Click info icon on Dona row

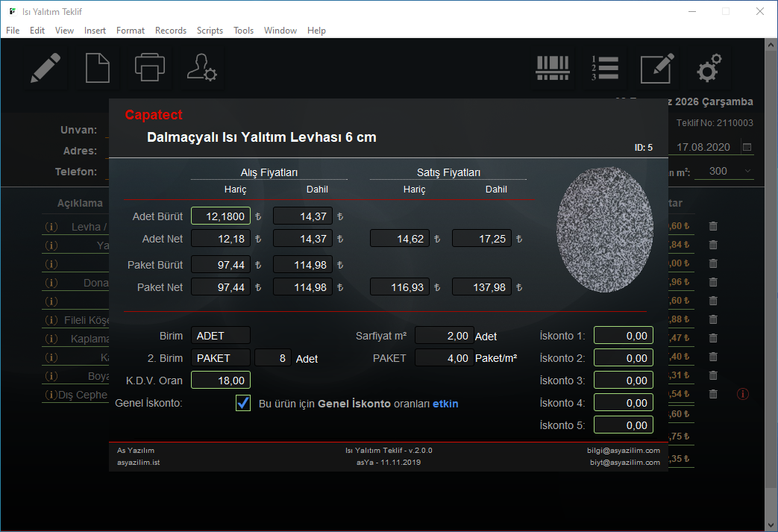51,283
